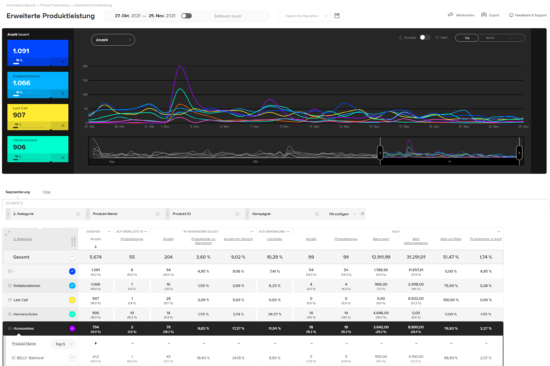
Task: Toggle Herrenschuhe teal chart marker
Action: (72, 314)
